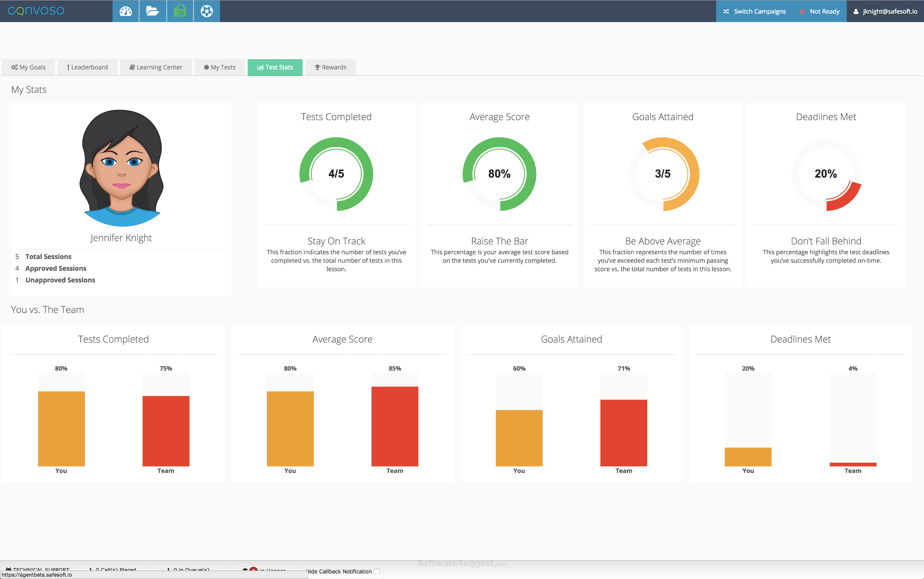Open the Rewards tab
Viewport: 924px width, 579px height.
(330, 67)
